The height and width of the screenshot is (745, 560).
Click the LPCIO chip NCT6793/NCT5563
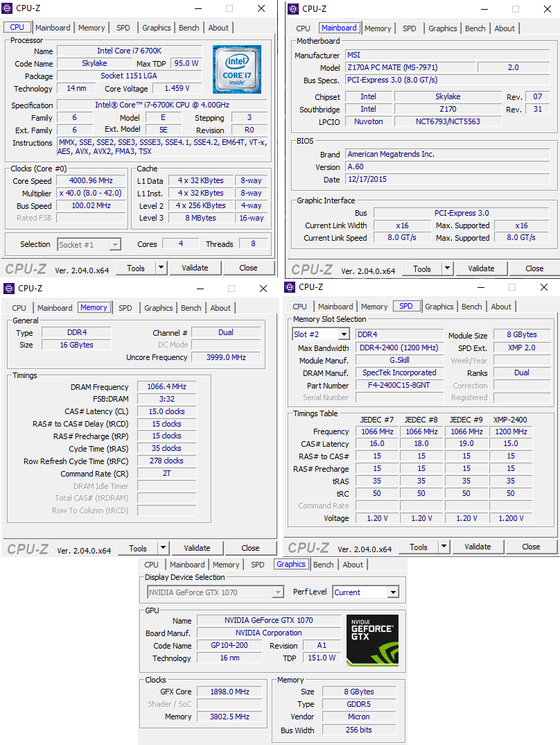click(x=448, y=121)
